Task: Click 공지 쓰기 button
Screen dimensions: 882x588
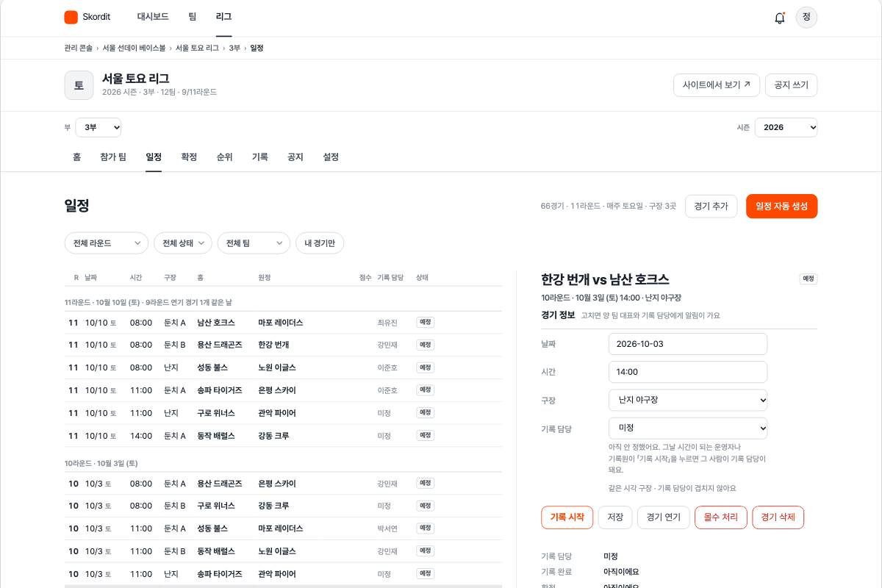Action: 791,85
